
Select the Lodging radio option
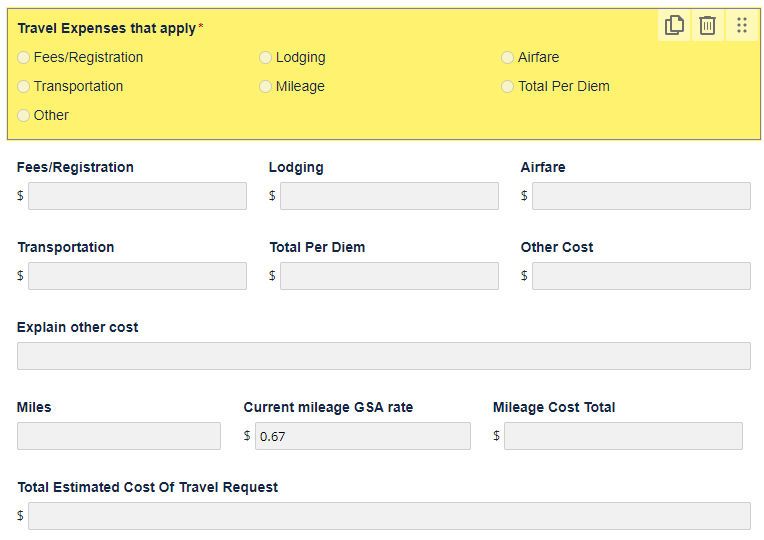266,58
